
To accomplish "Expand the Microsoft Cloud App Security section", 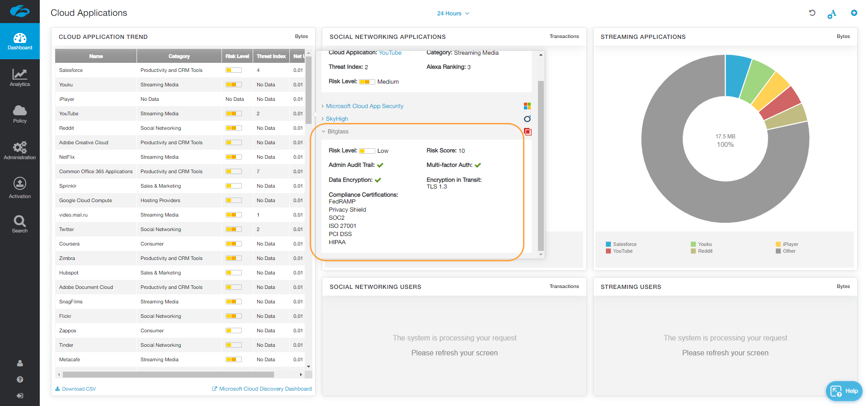I will click(x=364, y=106).
